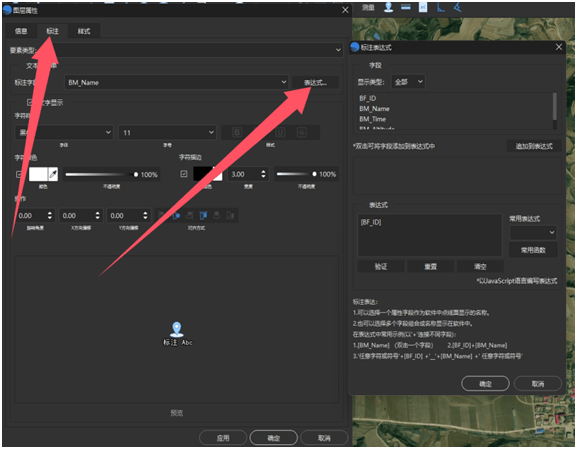Click the location pin measure icon
Image resolution: width=577 pixels, height=449 pixels.
(389, 7)
